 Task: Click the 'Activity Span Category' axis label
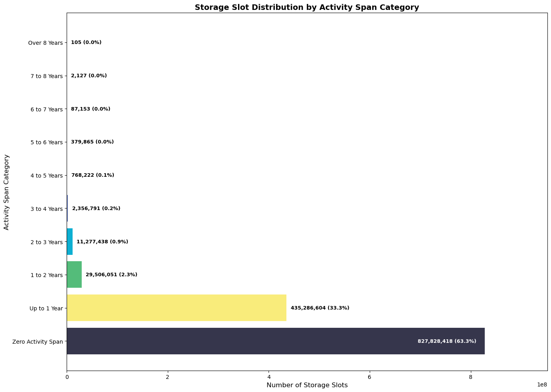6,192
